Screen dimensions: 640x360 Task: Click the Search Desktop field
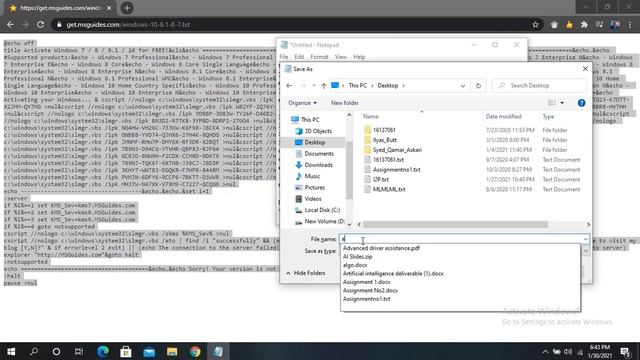coord(539,86)
